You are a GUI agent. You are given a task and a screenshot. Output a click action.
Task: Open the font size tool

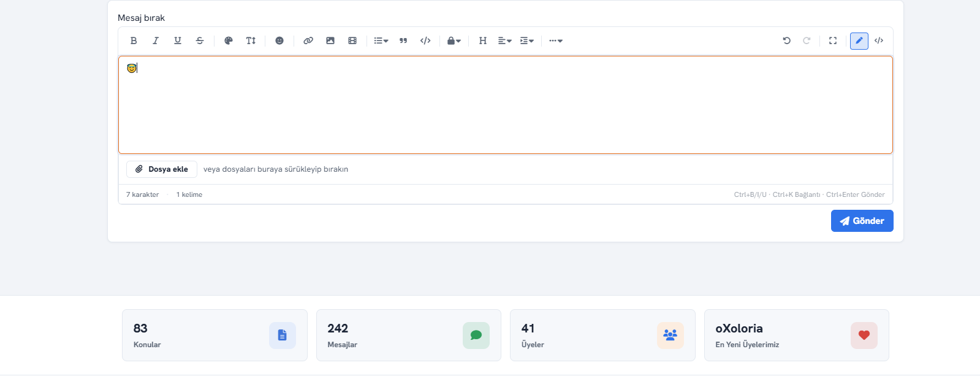pyautogui.click(x=251, y=40)
